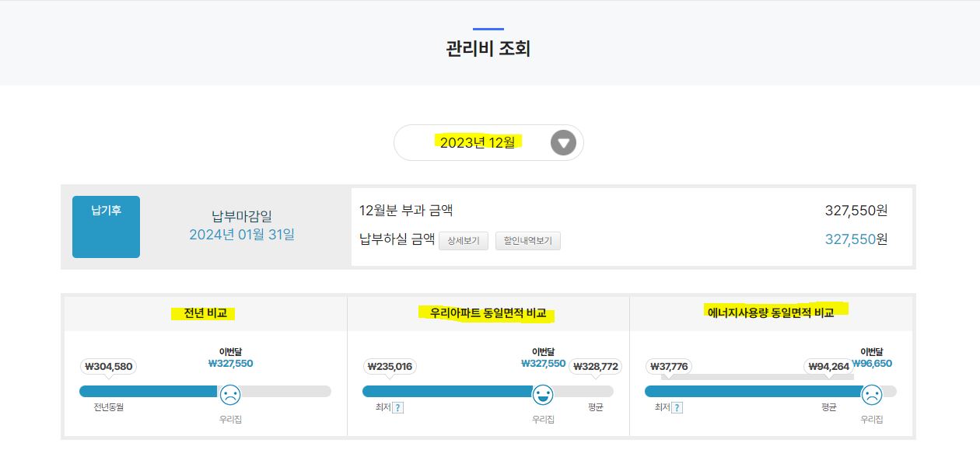
Task: Click the sad face emoji in 전년 비교 section
Action: pos(229,394)
